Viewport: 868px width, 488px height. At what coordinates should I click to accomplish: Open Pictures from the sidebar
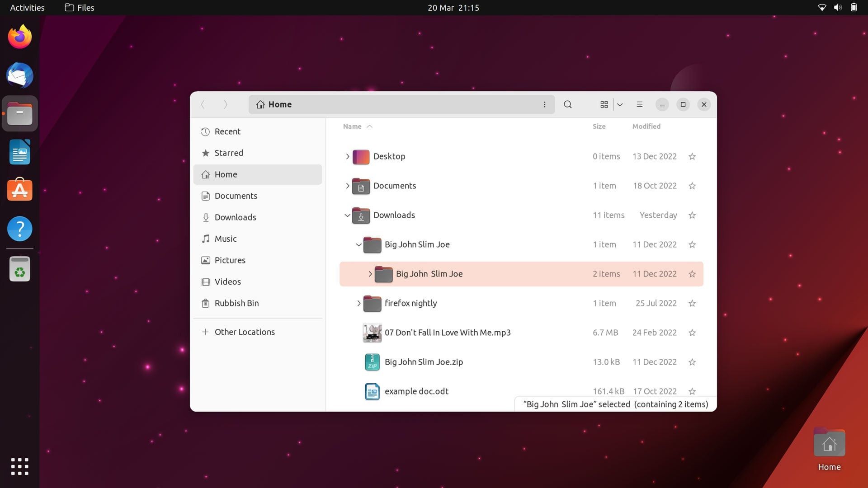230,260
